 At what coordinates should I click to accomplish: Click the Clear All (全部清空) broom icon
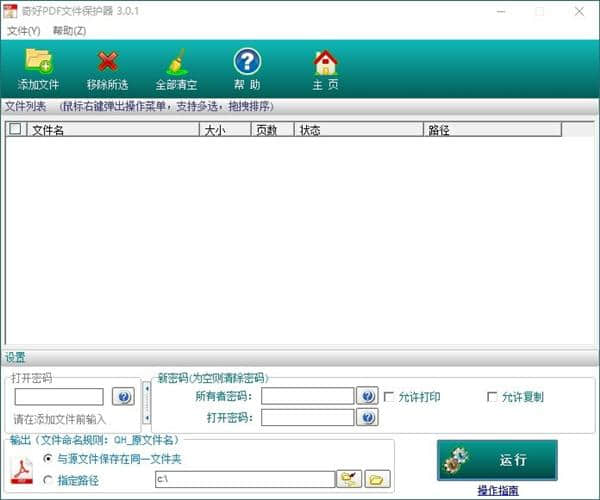176,69
